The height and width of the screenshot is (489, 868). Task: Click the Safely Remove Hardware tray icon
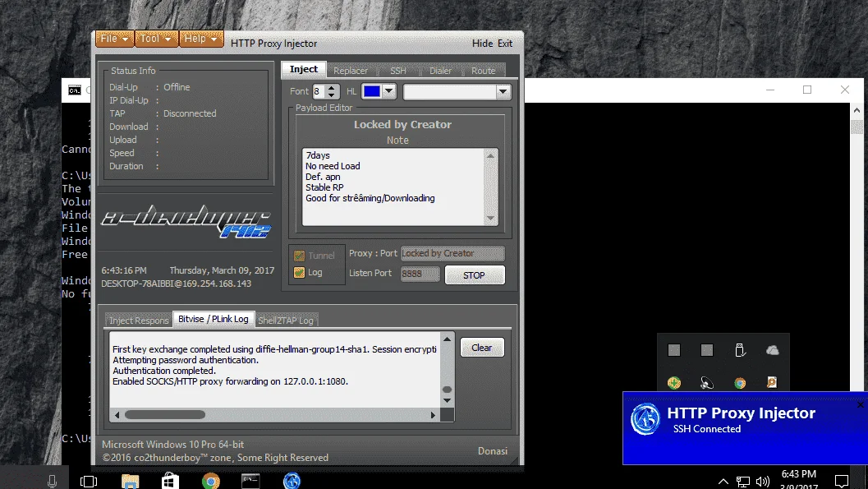(740, 350)
